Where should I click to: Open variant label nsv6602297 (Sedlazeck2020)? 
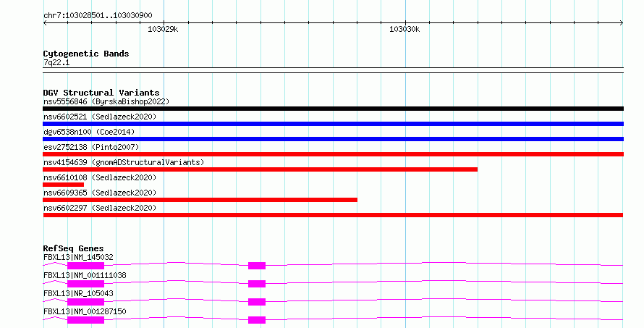point(100,208)
